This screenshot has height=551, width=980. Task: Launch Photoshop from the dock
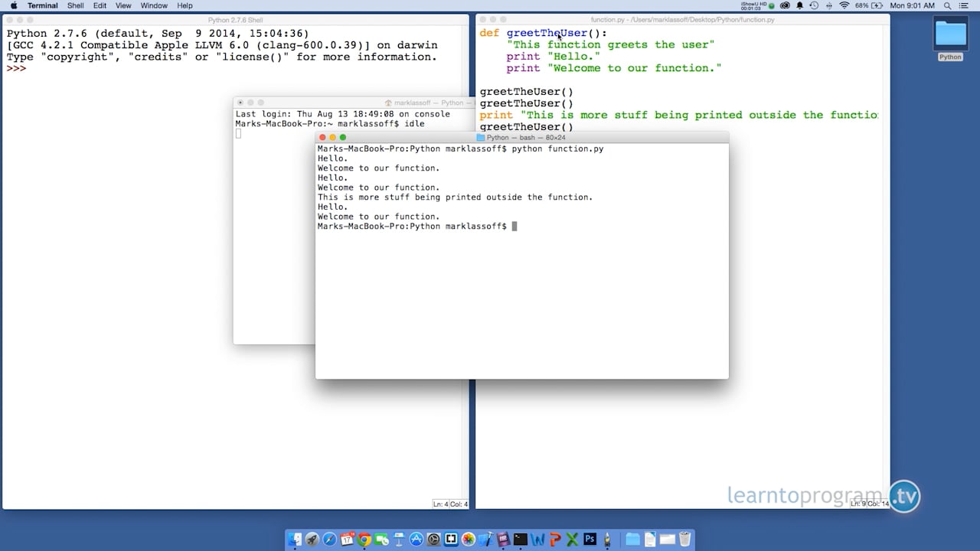tap(590, 539)
